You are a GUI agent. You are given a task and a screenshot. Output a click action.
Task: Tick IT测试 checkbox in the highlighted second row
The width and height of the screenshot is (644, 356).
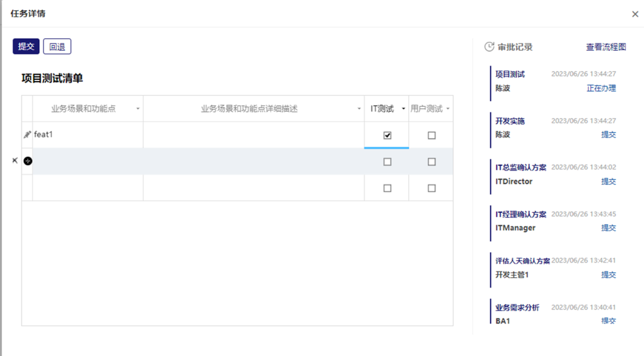pyautogui.click(x=387, y=162)
